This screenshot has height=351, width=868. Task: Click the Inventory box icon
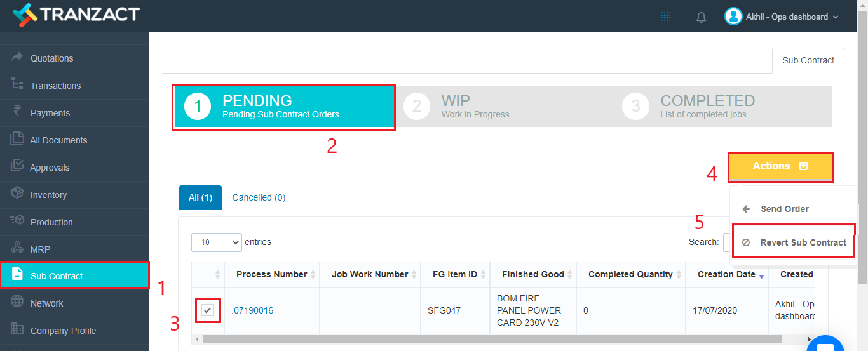click(17, 194)
